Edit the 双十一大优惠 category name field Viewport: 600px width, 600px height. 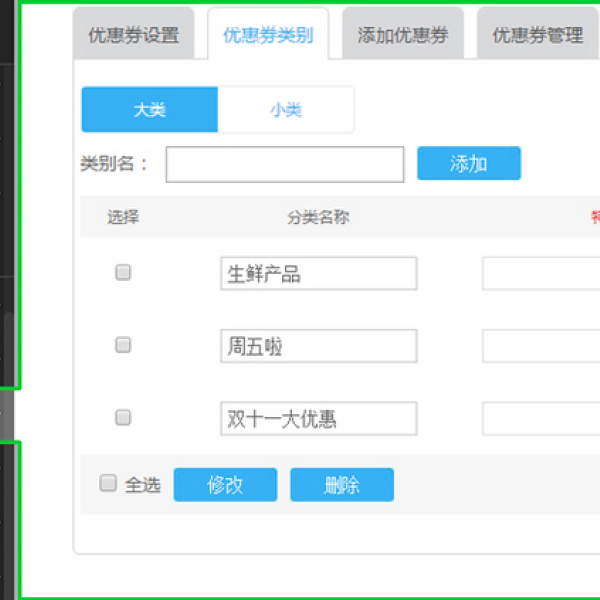(x=318, y=419)
